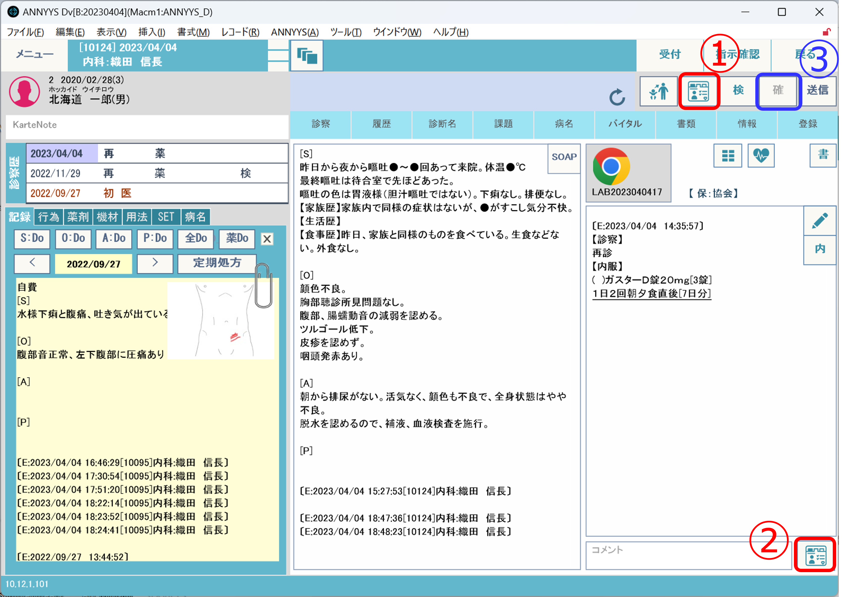Open the 挿入(I) menu

pyautogui.click(x=152, y=32)
